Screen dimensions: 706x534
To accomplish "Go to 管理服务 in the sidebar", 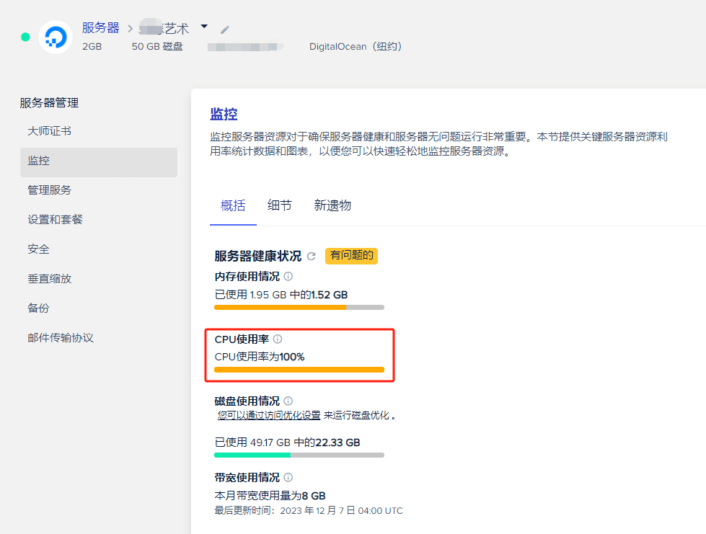I will click(49, 190).
